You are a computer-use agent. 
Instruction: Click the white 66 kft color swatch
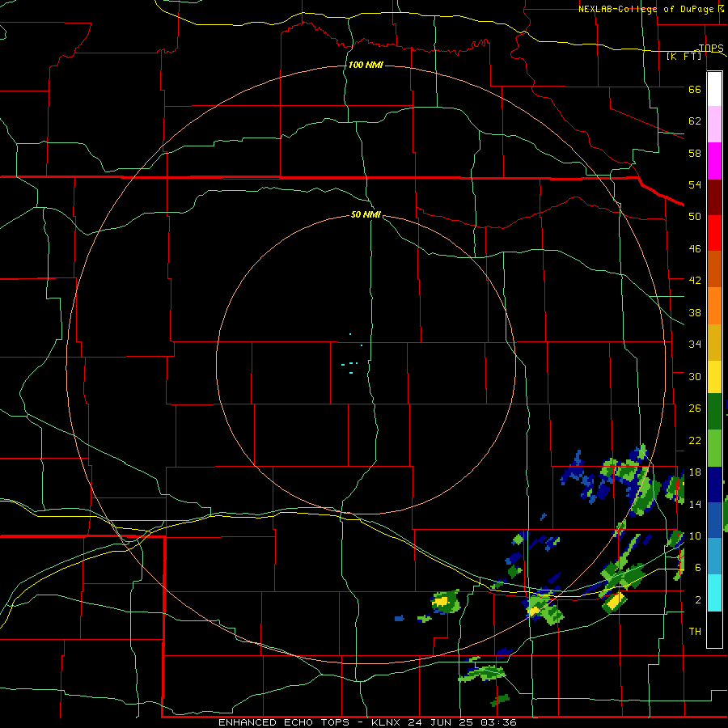coord(714,89)
